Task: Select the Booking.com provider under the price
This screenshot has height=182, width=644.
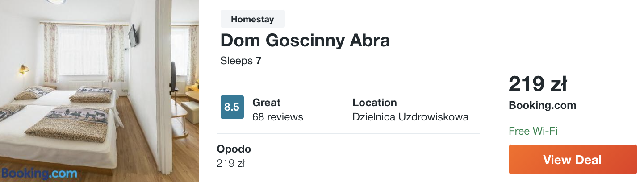Action: pyautogui.click(x=542, y=106)
